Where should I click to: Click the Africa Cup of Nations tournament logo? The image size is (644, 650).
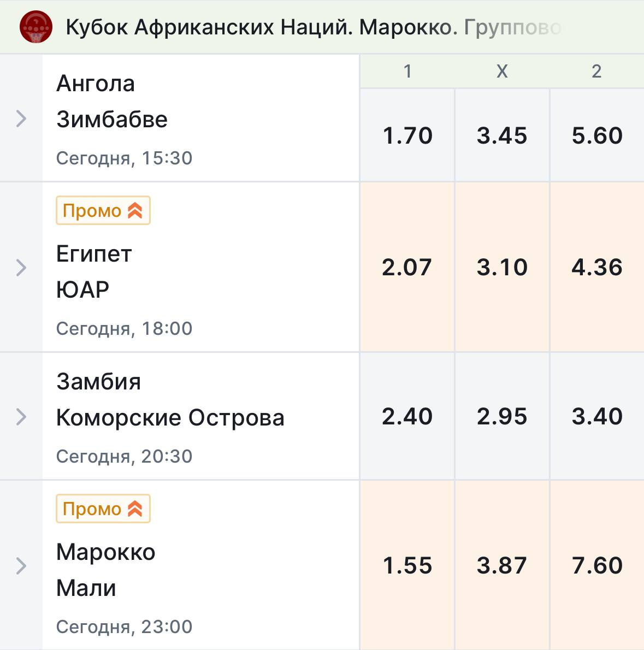tap(36, 27)
